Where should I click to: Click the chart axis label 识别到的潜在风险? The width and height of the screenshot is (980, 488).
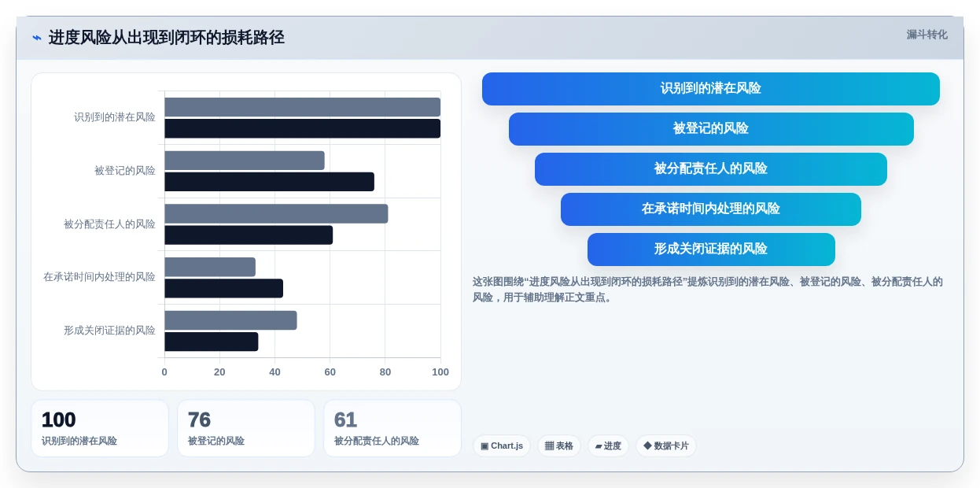tap(115, 117)
